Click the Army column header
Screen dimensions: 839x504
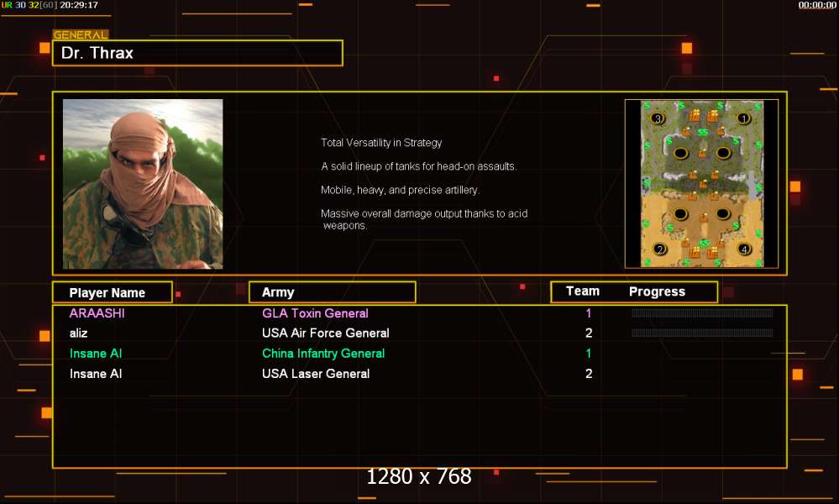pyautogui.click(x=333, y=292)
